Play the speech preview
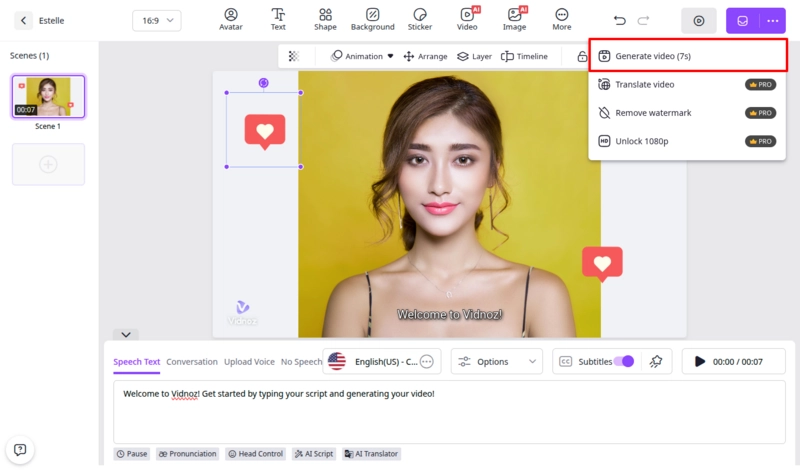 click(x=699, y=361)
